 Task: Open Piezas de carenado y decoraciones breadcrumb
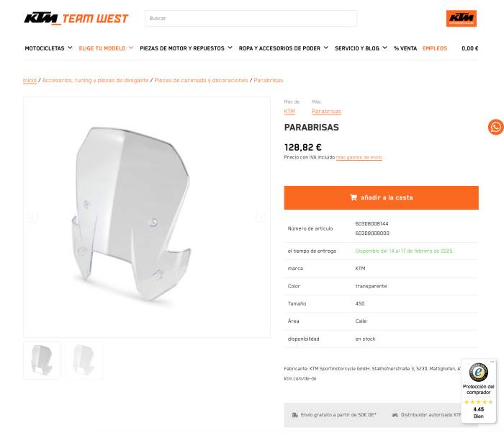201,80
